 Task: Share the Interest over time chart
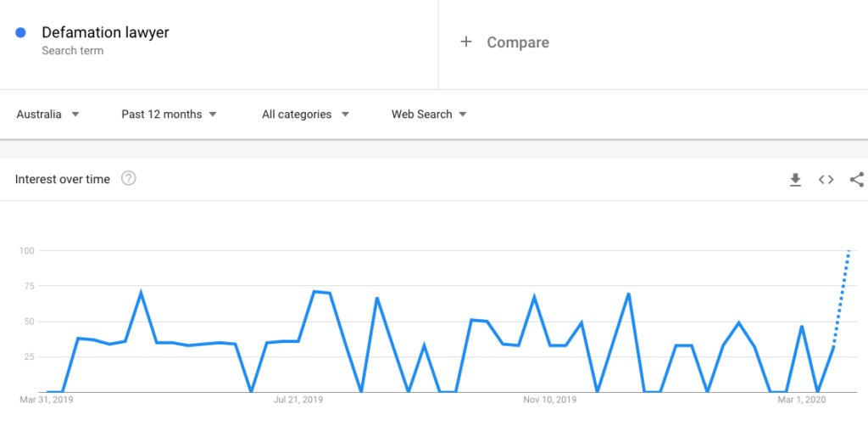coord(856,179)
